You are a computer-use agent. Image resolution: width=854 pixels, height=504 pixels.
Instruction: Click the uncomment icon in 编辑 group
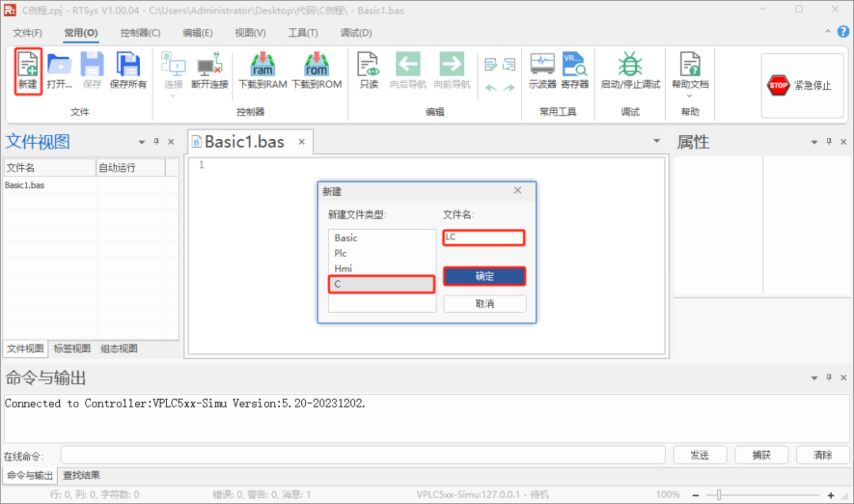508,65
